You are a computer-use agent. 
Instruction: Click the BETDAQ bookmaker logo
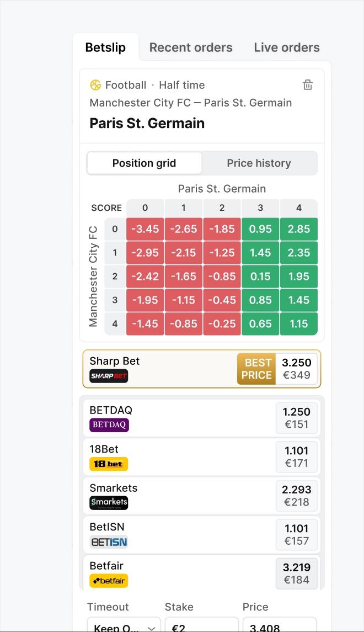click(x=109, y=425)
